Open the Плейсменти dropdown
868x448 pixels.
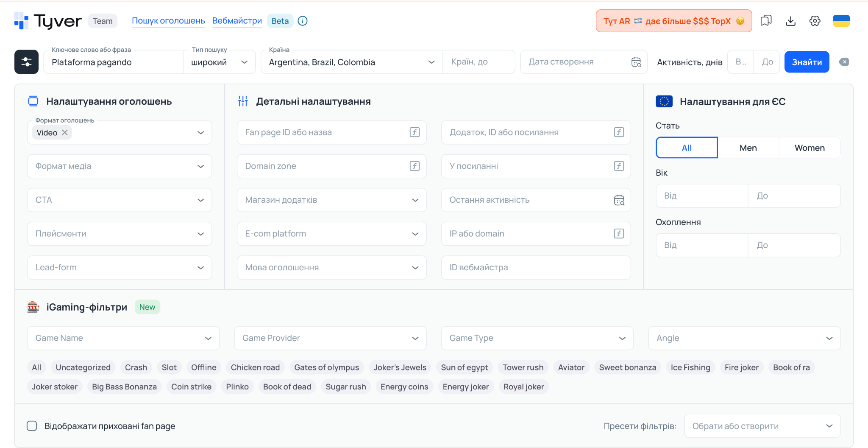pos(120,234)
